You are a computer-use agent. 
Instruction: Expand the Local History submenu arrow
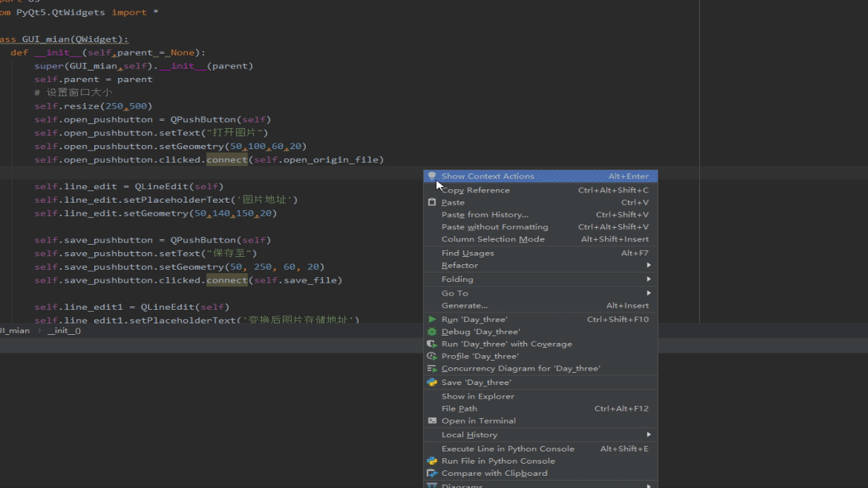649,434
